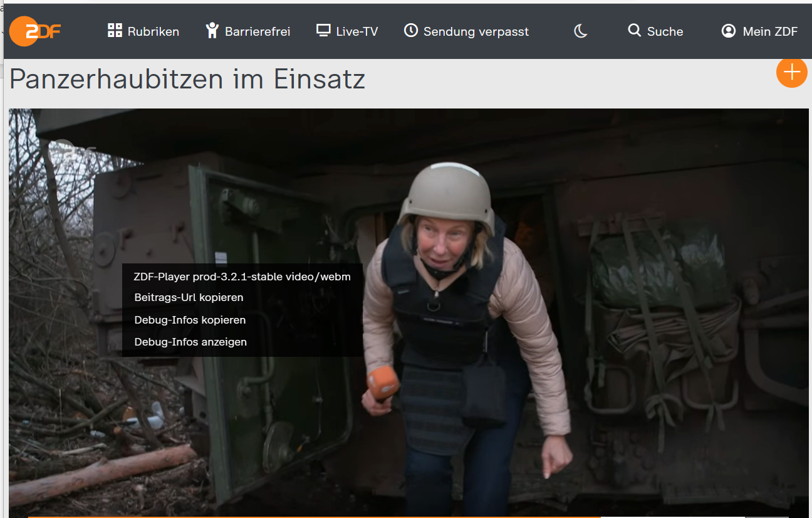Image resolution: width=812 pixels, height=518 pixels.
Task: Click ZDF-Player prod-3.2.1-stable version entry
Action: (x=242, y=277)
